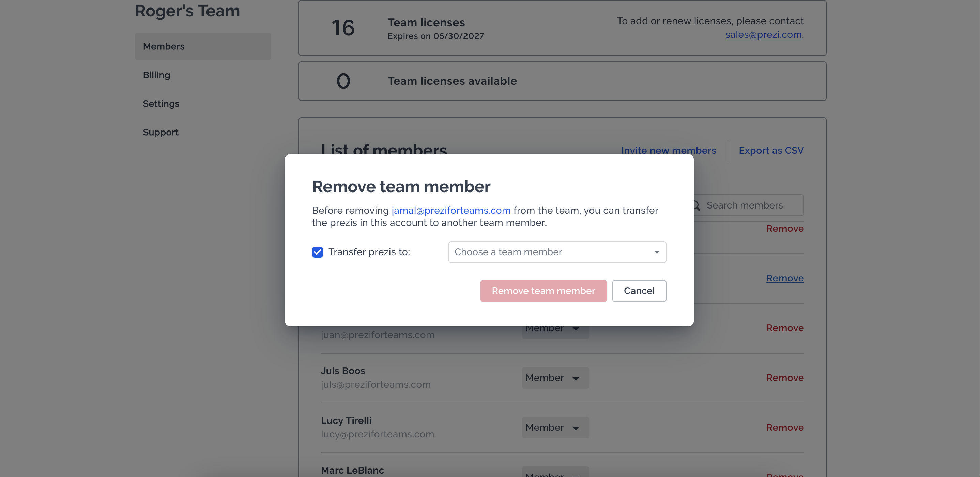Open the Settings sidebar item
This screenshot has height=477, width=980.
click(x=161, y=104)
